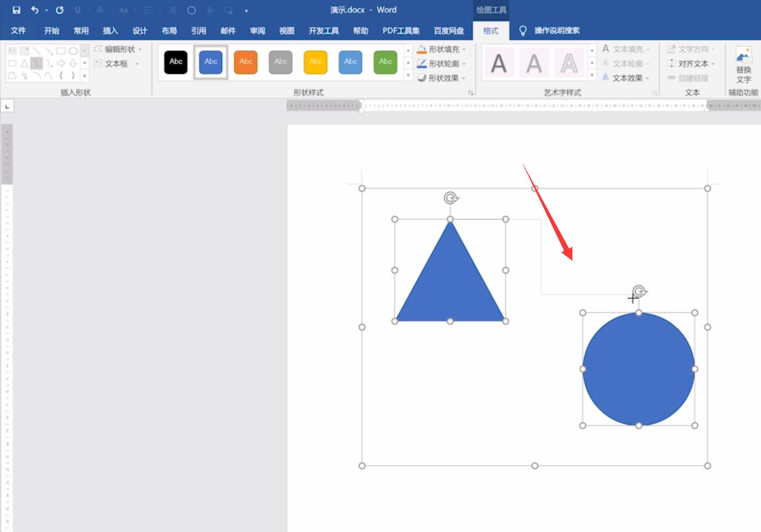This screenshot has height=532, width=761.
Task: Click the Undo arrow icon
Action: pos(34,10)
